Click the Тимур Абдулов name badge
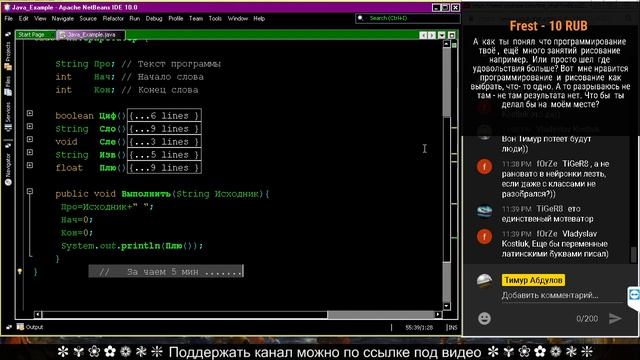Image resolution: width=640 pixels, height=360 pixels. point(533,280)
